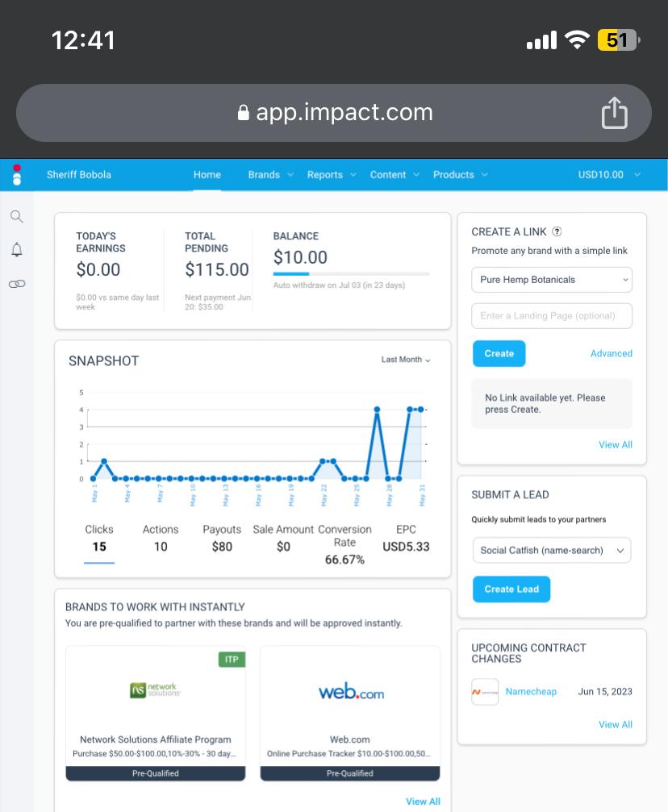Click the Create Lead button
Image resolution: width=668 pixels, height=812 pixels.
click(511, 589)
